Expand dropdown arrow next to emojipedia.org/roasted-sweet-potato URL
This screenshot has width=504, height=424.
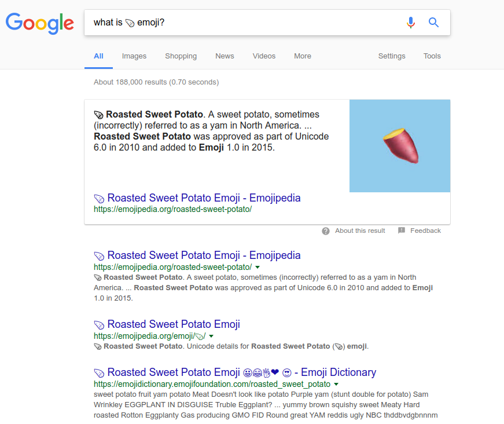tap(257, 268)
